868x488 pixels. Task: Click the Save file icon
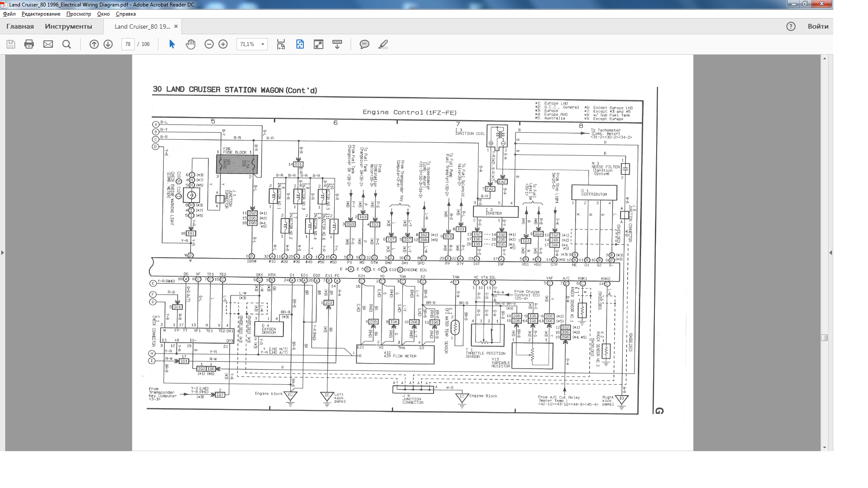pos(11,44)
